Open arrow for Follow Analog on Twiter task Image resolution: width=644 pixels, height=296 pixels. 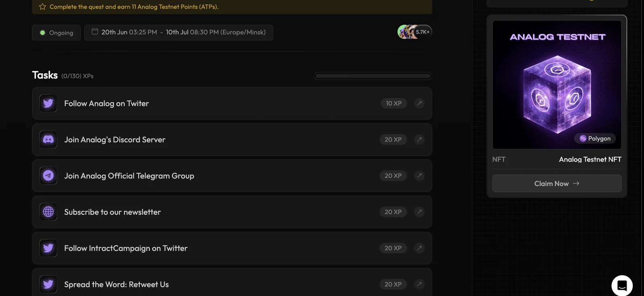coord(419,103)
